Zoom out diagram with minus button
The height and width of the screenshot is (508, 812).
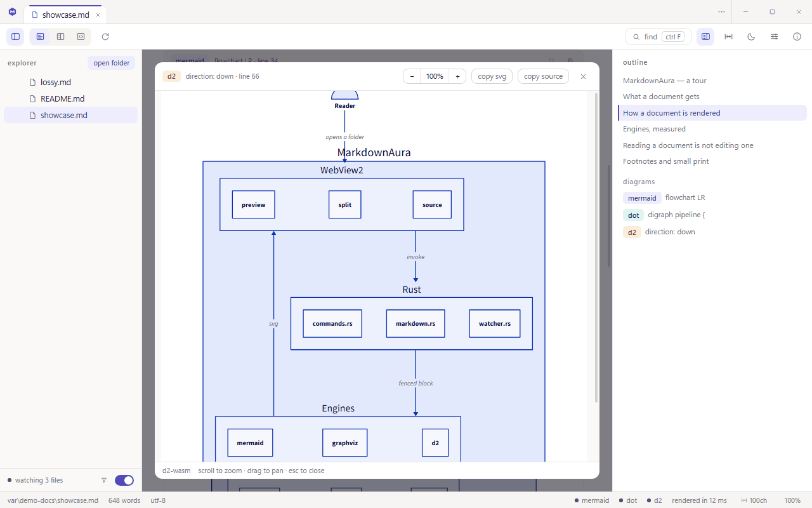tap(412, 76)
